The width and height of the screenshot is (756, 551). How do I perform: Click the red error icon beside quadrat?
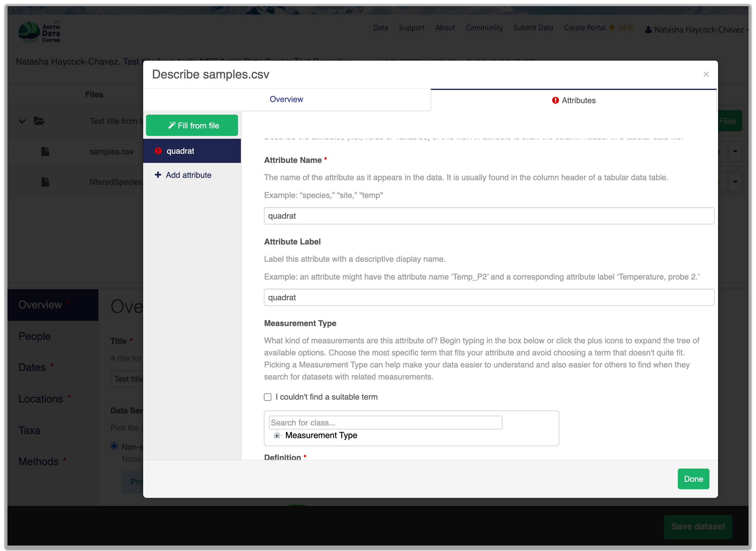point(158,151)
